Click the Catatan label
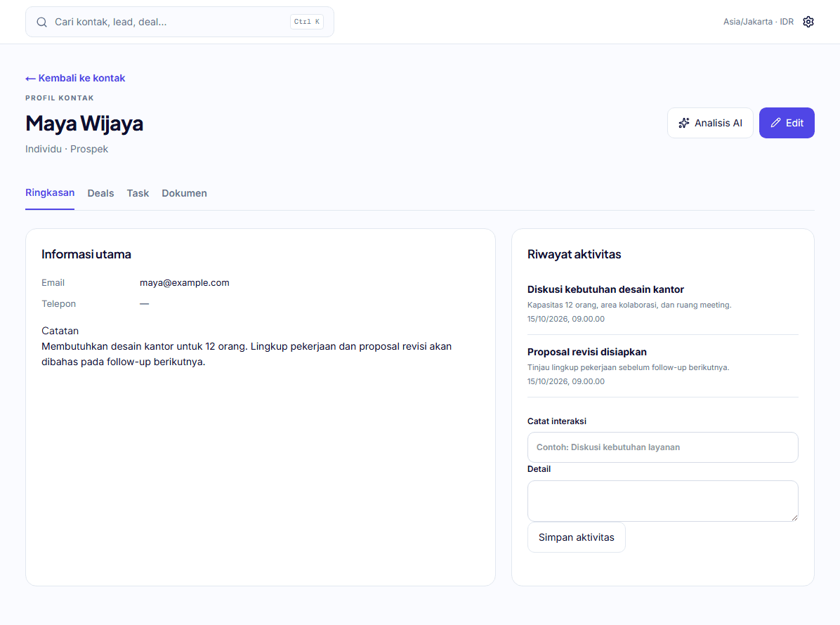 click(60, 331)
